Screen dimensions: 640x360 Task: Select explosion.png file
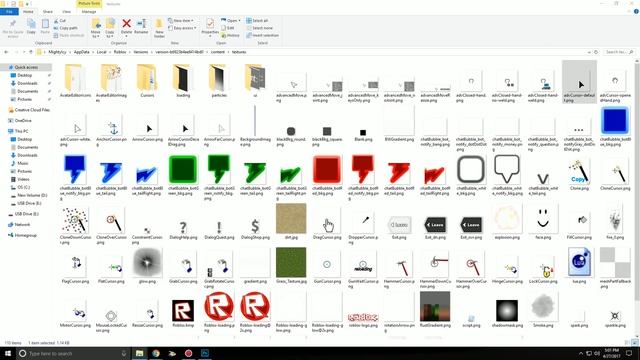507,222
